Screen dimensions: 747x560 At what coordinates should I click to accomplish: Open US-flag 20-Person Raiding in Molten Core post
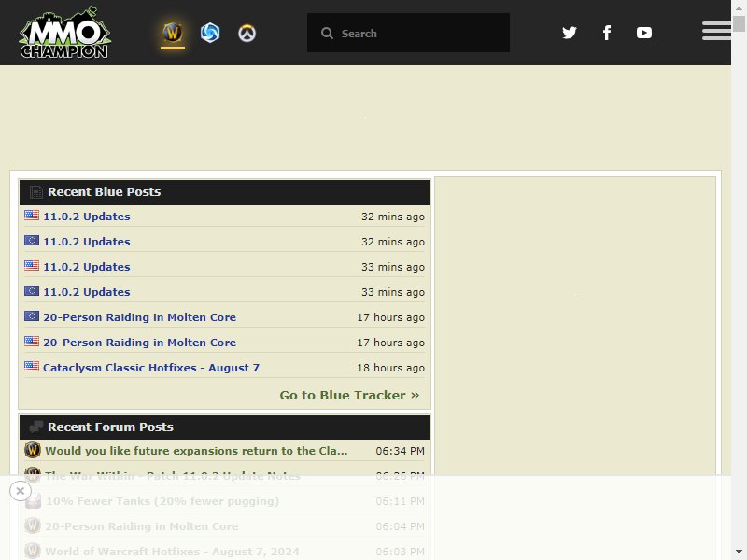click(x=139, y=343)
